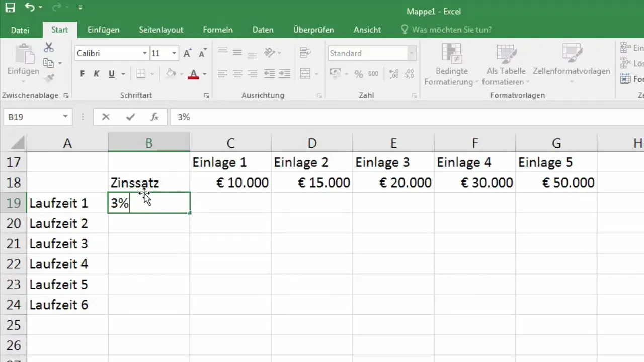The image size is (644, 362).
Task: Open Customize Quick Access Toolbar dropdown
Action: (x=80, y=8)
